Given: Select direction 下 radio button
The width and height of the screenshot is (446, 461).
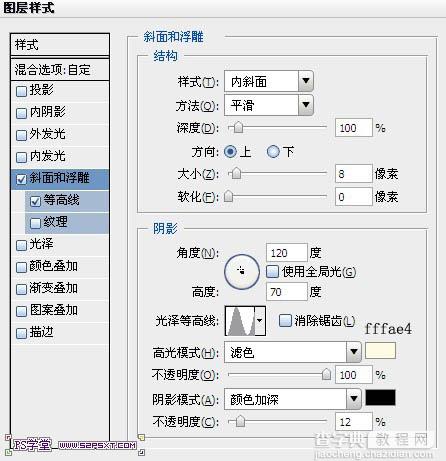Looking at the screenshot, I should [273, 152].
